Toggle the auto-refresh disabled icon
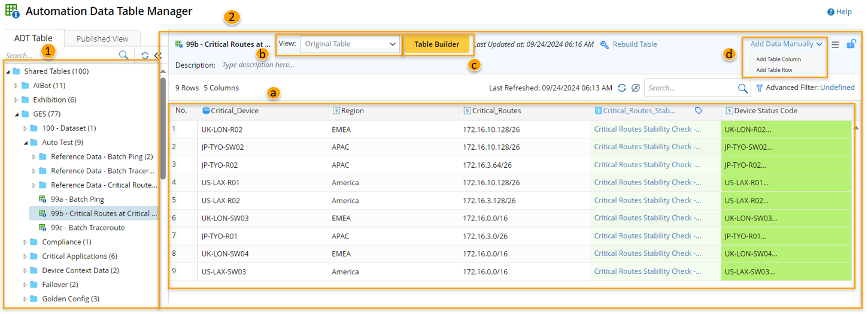The width and height of the screenshot is (868, 314). click(636, 88)
